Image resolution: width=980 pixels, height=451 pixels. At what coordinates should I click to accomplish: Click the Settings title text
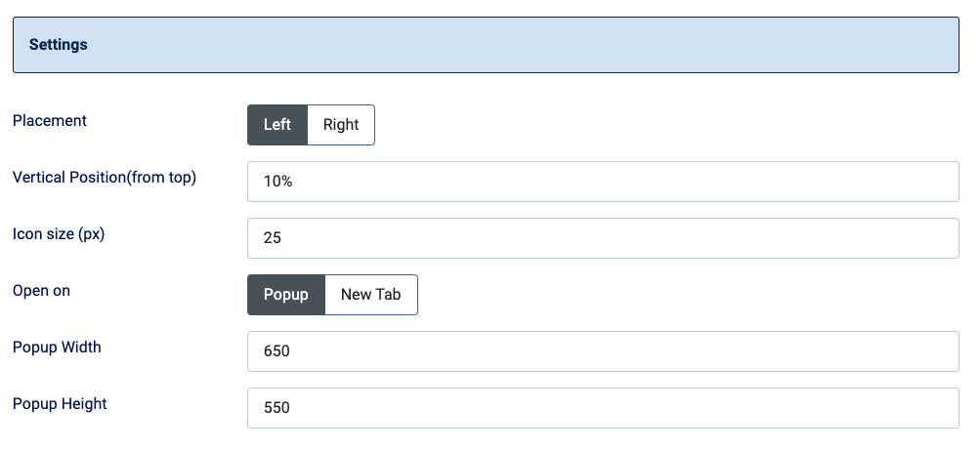(59, 45)
